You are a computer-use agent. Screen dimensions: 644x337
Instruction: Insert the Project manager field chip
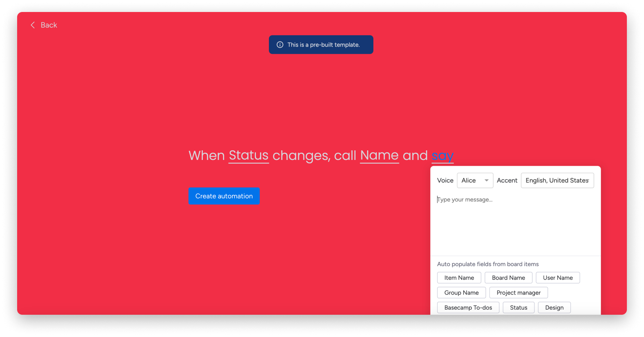[x=519, y=292]
